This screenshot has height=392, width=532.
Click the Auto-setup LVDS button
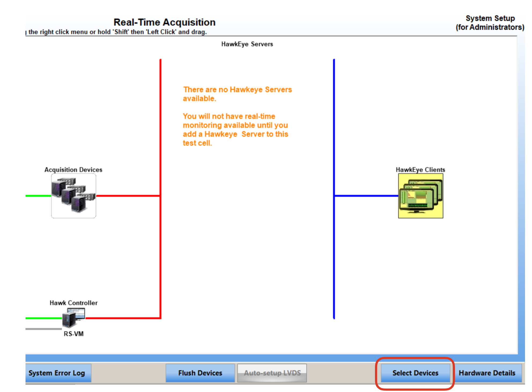coord(272,373)
